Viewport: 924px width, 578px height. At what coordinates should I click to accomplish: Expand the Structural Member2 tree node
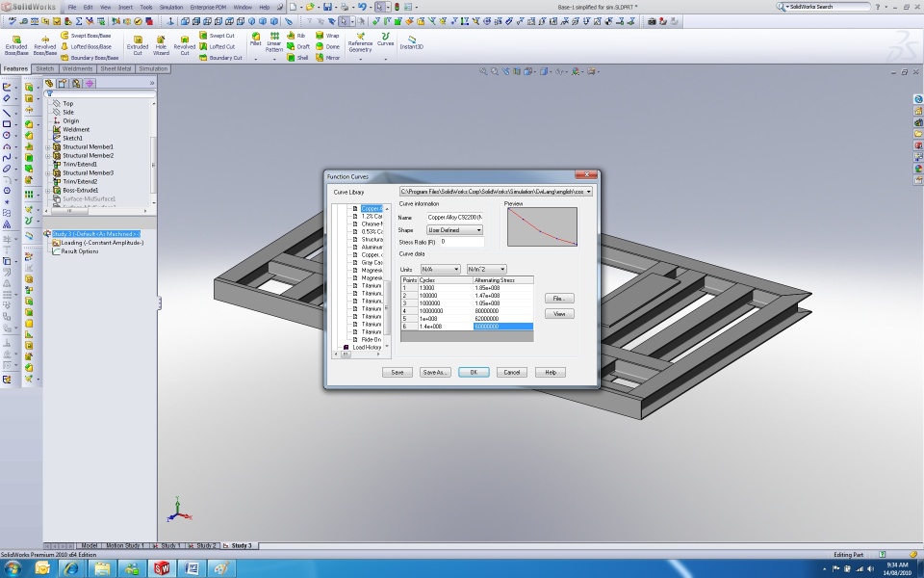pos(48,156)
